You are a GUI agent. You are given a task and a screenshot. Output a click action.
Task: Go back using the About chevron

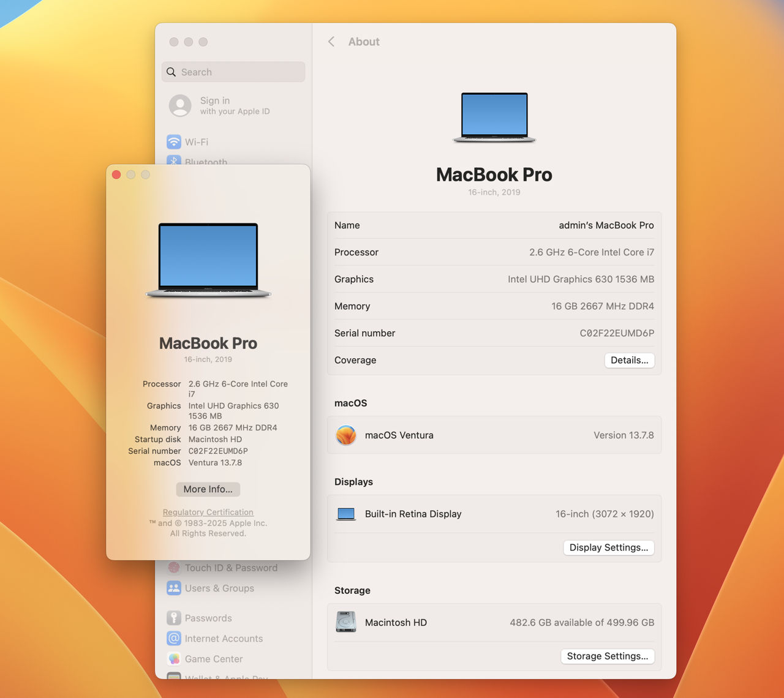coord(331,42)
